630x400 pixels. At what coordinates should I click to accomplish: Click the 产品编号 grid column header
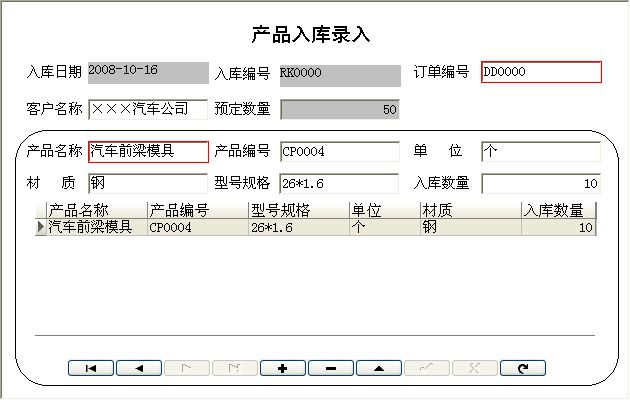[198, 210]
